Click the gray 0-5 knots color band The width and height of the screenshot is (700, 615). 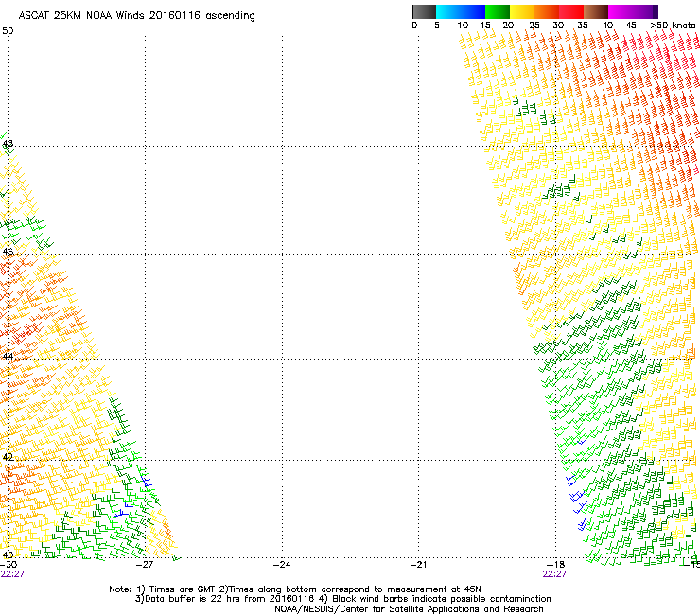[424, 11]
